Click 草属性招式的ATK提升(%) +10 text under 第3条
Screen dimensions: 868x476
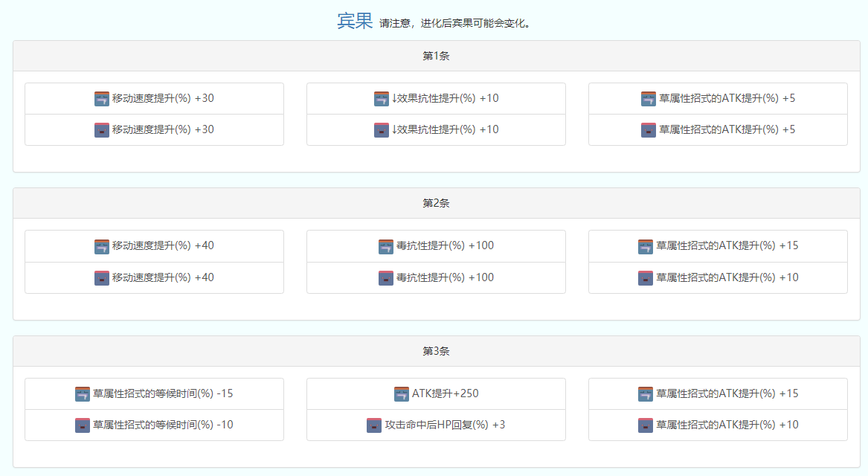pos(727,425)
